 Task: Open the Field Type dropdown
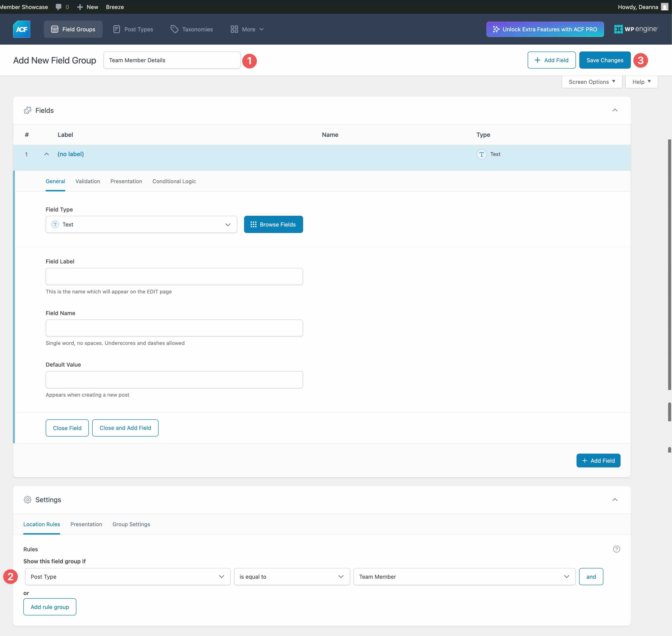(141, 224)
